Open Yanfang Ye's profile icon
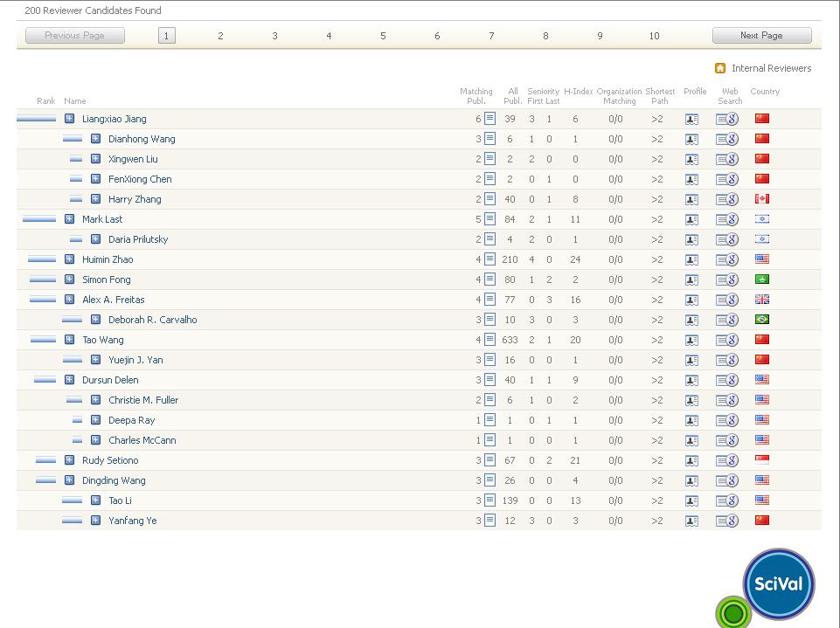Image resolution: width=840 pixels, height=628 pixels. point(691,521)
